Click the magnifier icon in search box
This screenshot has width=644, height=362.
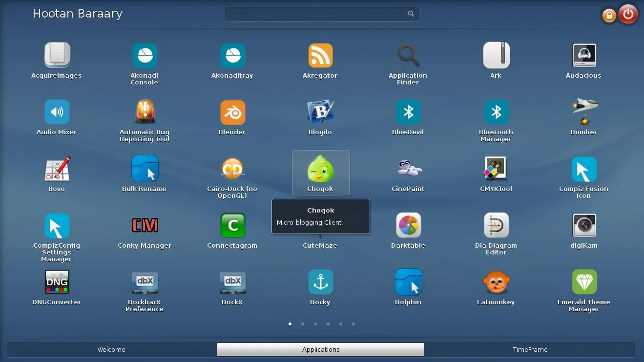[x=411, y=14]
